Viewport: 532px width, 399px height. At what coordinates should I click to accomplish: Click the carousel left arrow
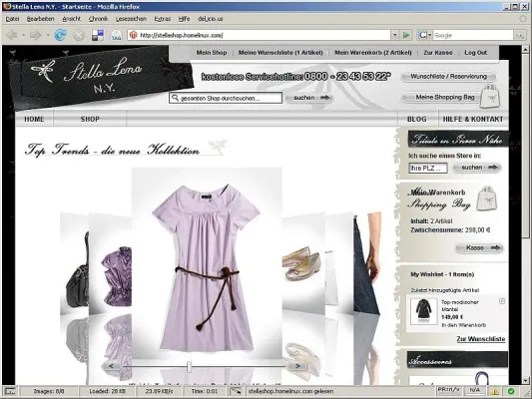pyautogui.click(x=111, y=366)
